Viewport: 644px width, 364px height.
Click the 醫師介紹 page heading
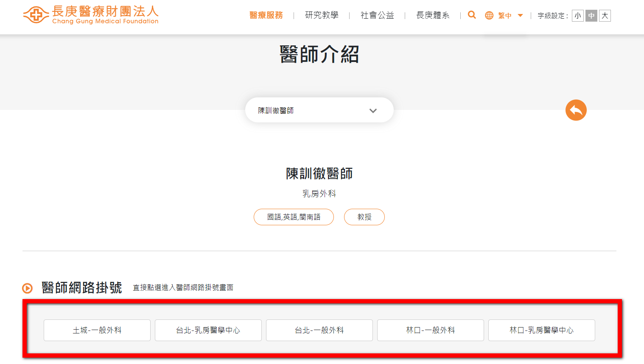tap(319, 54)
